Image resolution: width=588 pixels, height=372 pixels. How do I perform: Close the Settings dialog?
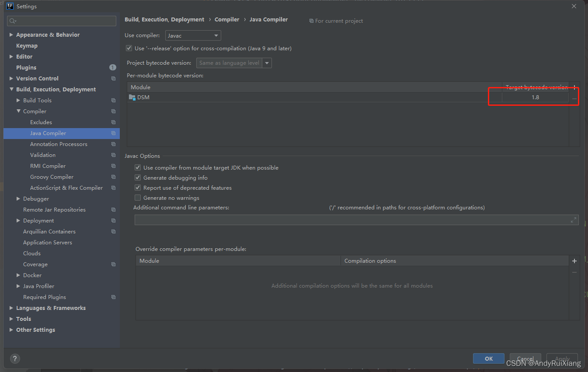(574, 6)
